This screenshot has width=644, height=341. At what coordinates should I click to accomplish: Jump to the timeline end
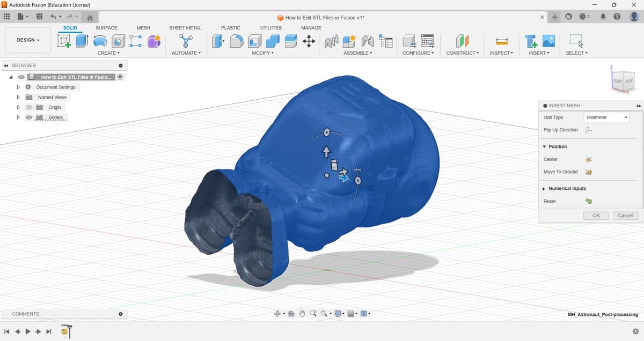point(49,332)
